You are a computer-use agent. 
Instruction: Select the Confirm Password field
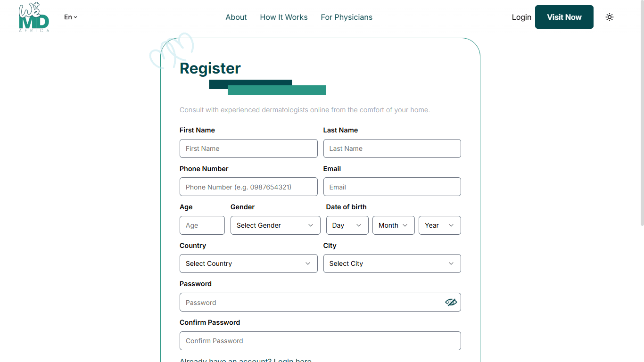coord(320,341)
